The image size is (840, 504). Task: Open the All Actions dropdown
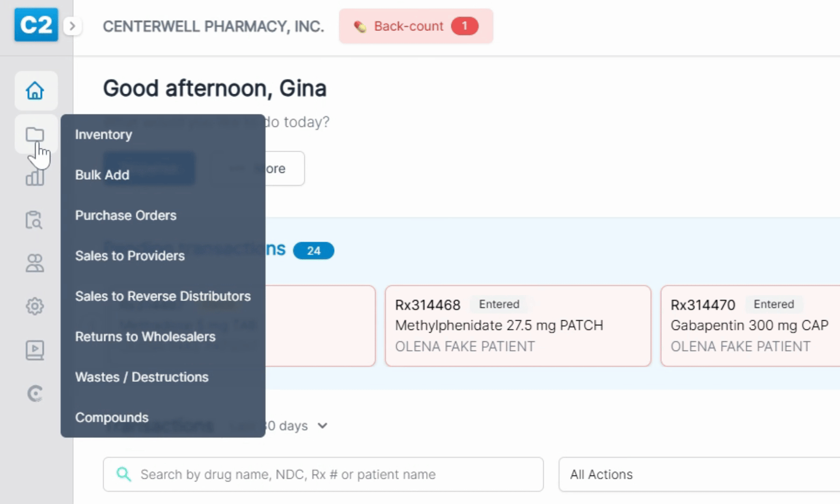699,474
